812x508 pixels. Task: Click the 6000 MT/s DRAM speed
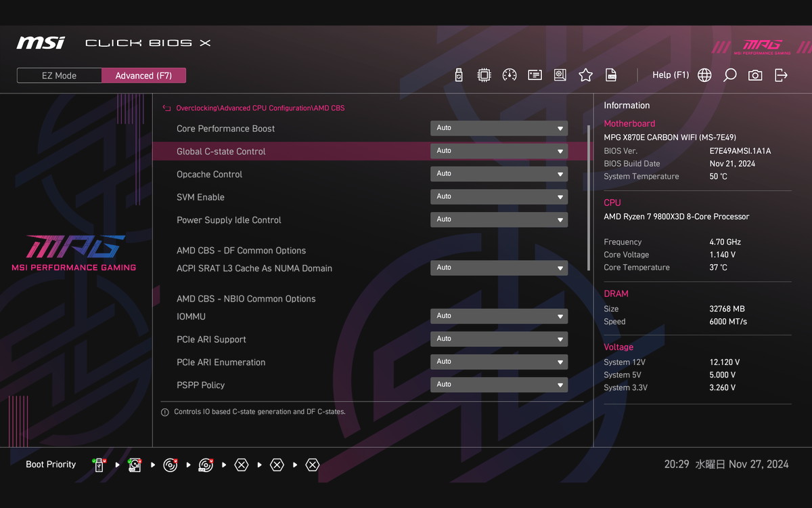click(728, 322)
